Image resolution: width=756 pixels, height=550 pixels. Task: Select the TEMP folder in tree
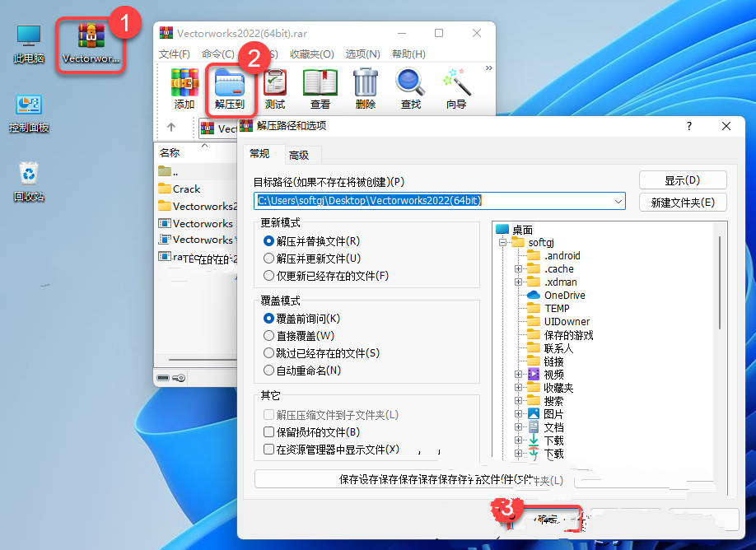point(548,308)
